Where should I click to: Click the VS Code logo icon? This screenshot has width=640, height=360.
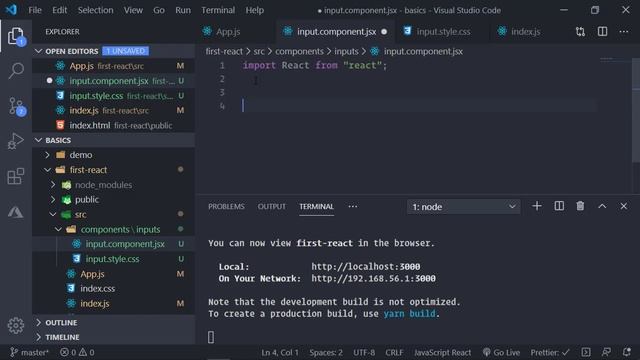tap(11, 9)
